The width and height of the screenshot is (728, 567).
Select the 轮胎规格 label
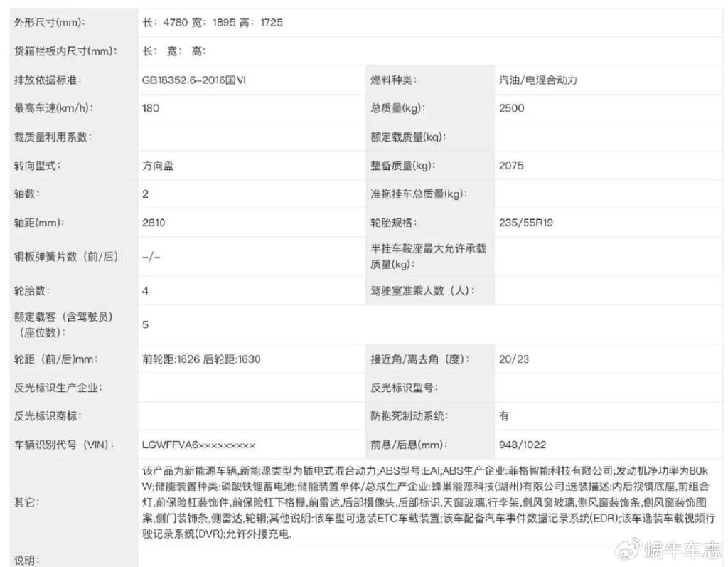[393, 223]
